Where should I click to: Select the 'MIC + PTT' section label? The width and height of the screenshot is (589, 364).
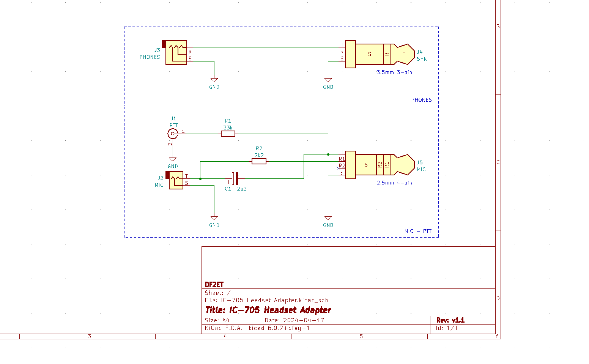coord(418,231)
